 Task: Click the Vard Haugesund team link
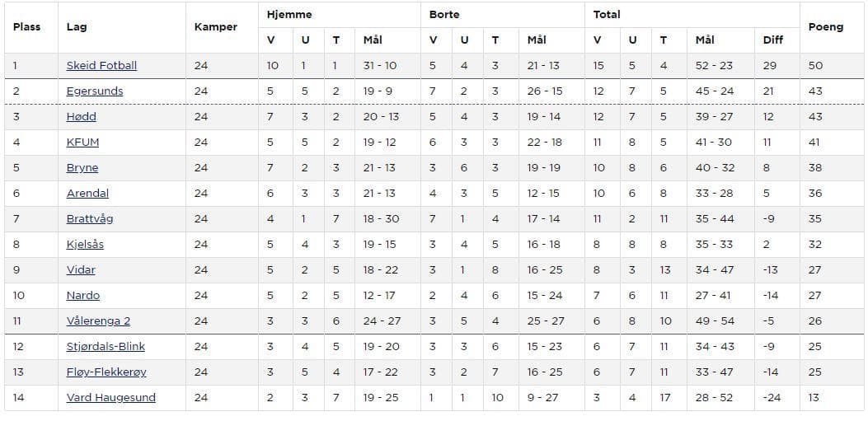click(x=110, y=398)
